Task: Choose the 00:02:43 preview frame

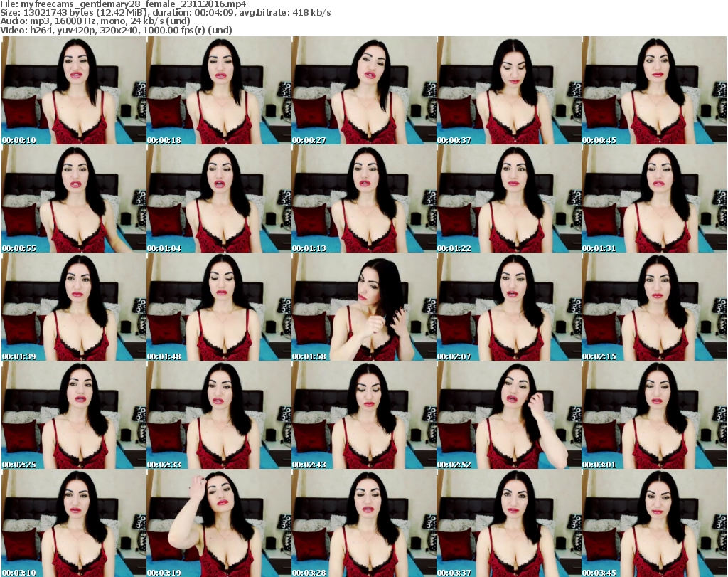Action: 364,415
